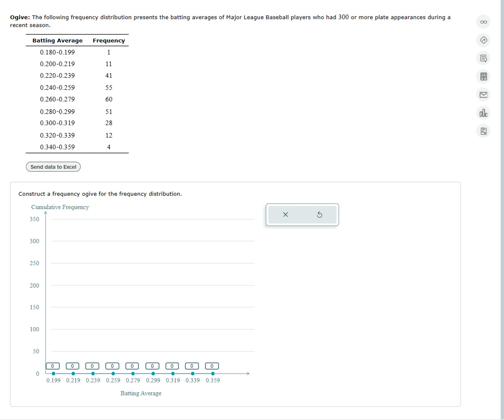
Task: Select the ogive point at 0.279
Action: pyautogui.click(x=133, y=373)
